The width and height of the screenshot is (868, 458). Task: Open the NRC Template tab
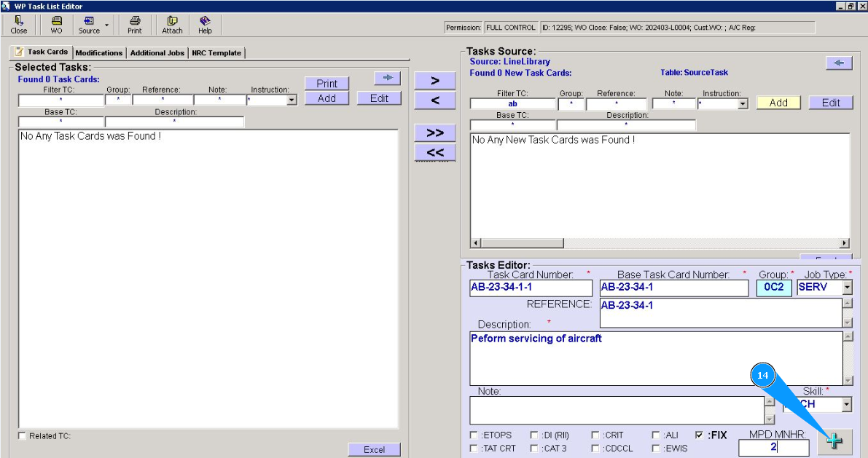click(x=216, y=53)
